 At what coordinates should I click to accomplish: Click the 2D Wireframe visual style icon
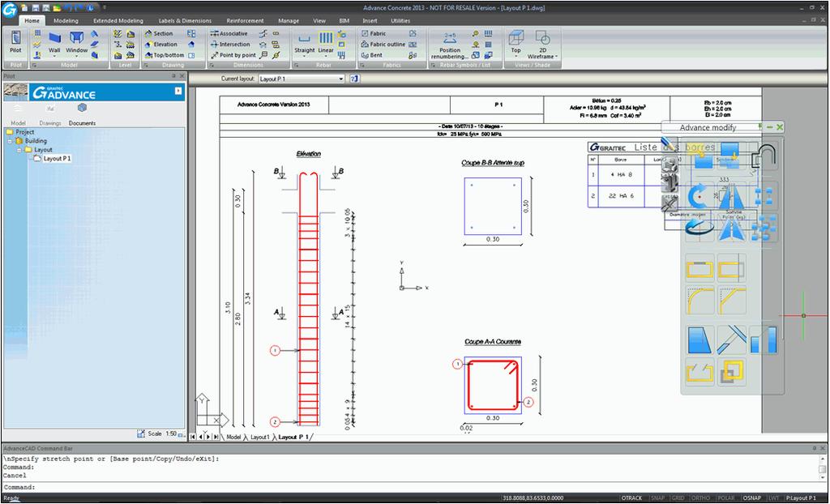(x=542, y=38)
